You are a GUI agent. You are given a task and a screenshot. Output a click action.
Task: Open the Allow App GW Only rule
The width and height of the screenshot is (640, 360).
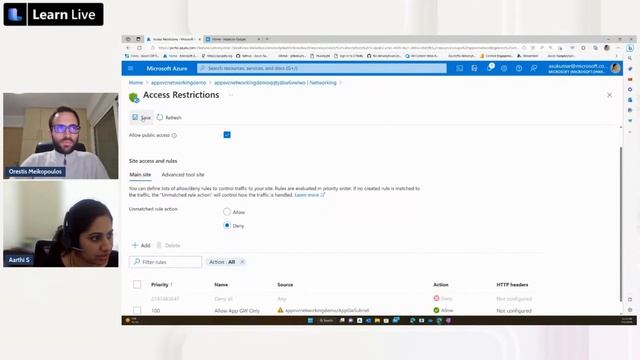pos(237,311)
